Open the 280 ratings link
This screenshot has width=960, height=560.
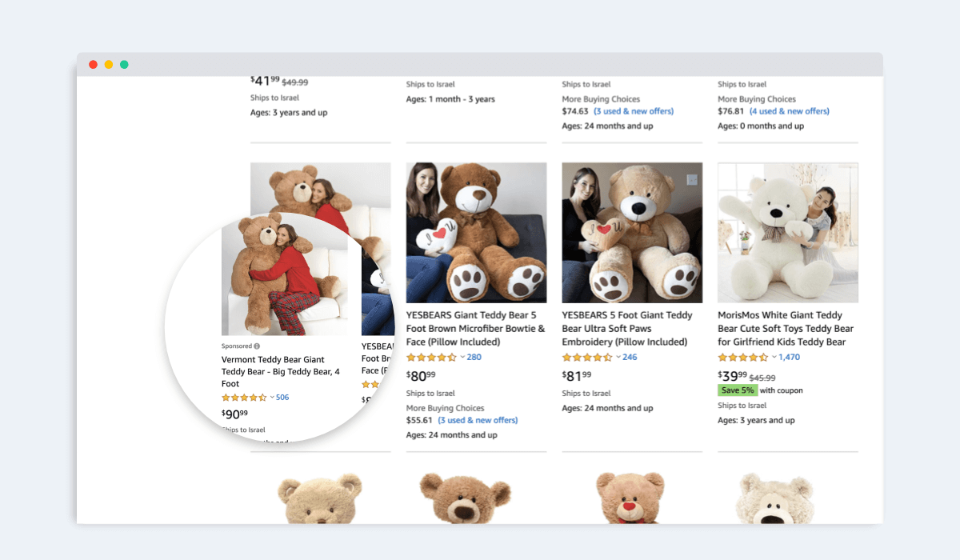(x=474, y=357)
